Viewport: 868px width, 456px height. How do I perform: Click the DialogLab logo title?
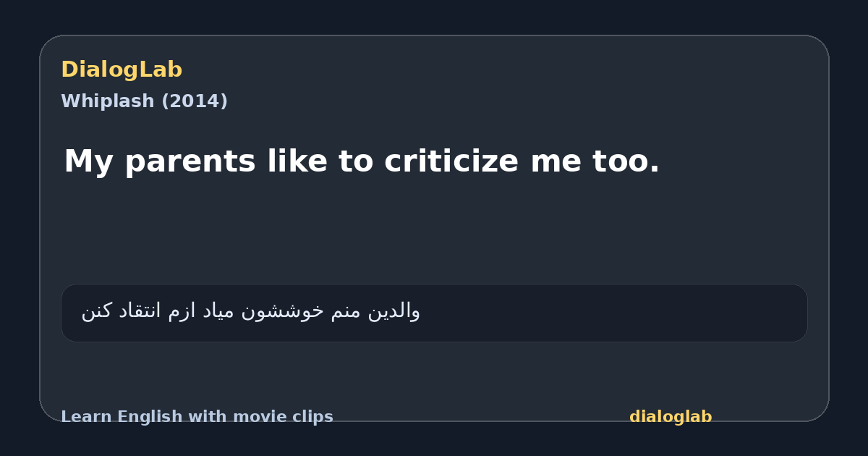tap(122, 70)
